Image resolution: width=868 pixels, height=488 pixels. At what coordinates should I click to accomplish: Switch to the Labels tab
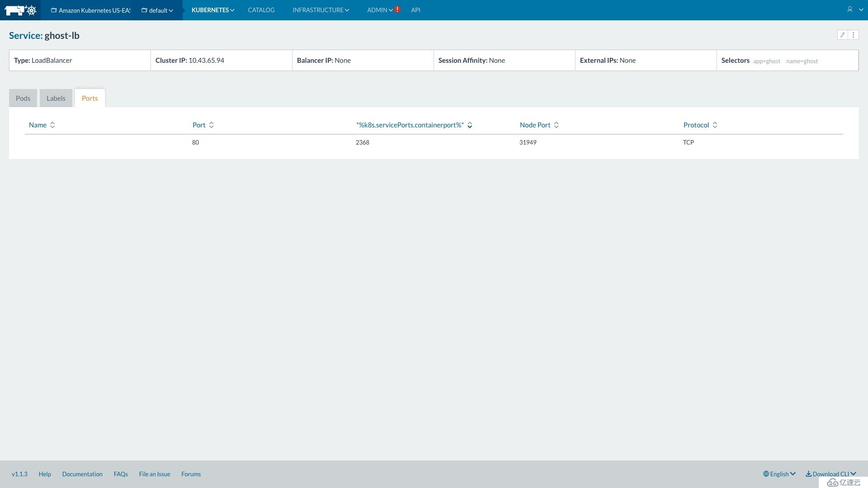click(56, 98)
